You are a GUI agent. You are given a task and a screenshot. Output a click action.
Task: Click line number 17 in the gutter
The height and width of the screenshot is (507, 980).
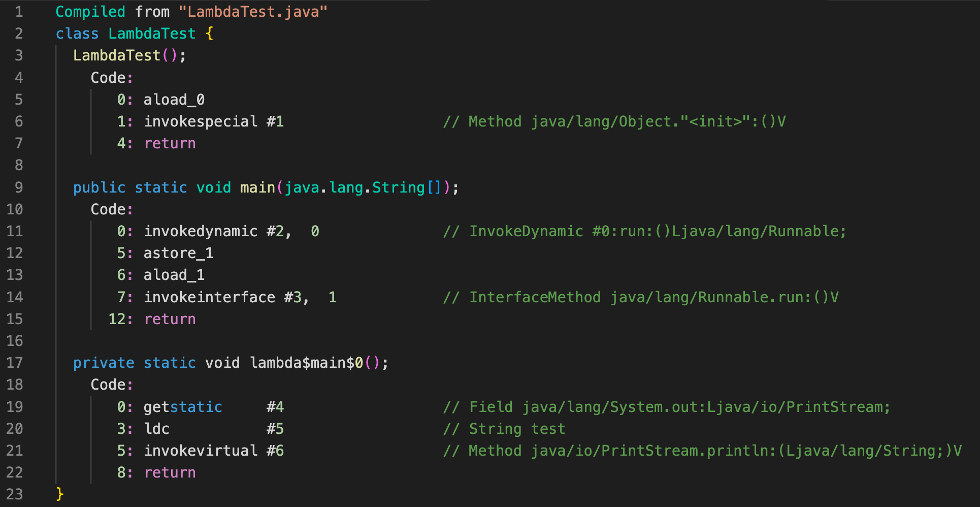pyautogui.click(x=15, y=363)
